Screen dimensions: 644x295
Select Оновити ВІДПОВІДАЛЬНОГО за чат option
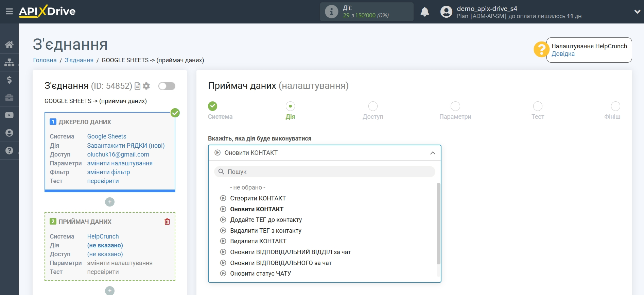281,263
